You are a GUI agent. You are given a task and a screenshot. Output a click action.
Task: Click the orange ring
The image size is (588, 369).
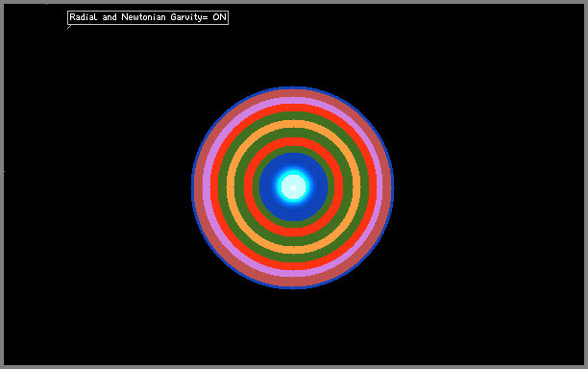(x=293, y=124)
